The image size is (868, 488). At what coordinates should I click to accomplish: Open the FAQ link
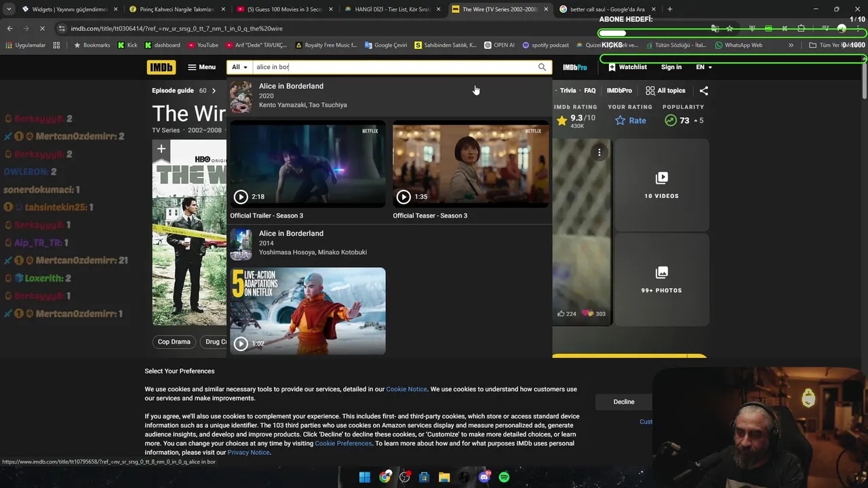pos(590,90)
